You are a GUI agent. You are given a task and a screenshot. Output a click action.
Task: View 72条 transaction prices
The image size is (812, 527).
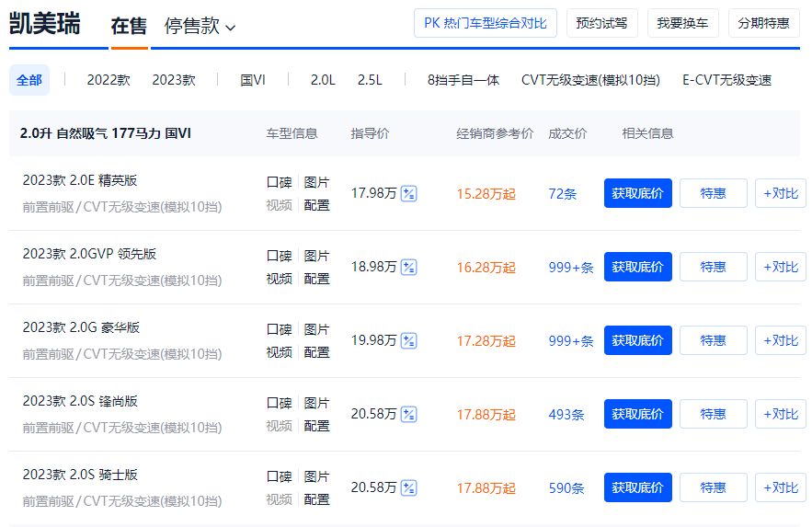click(563, 194)
